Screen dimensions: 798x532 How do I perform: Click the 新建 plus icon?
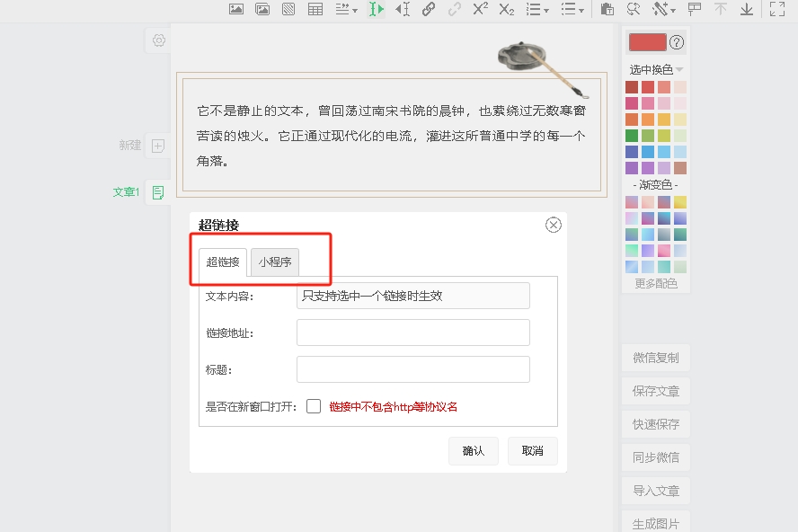tap(158, 146)
